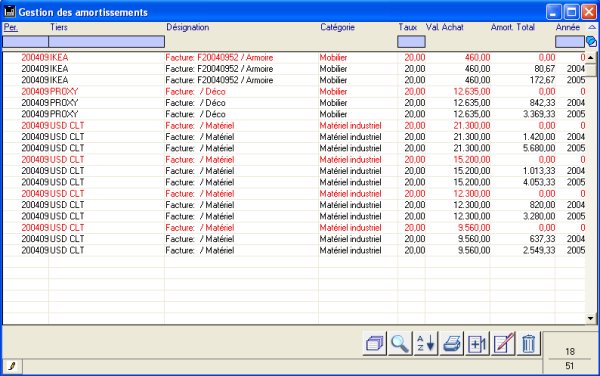The image size is (600, 376).
Task: Click PROXY in the row with 3.369,33
Action: (x=64, y=114)
